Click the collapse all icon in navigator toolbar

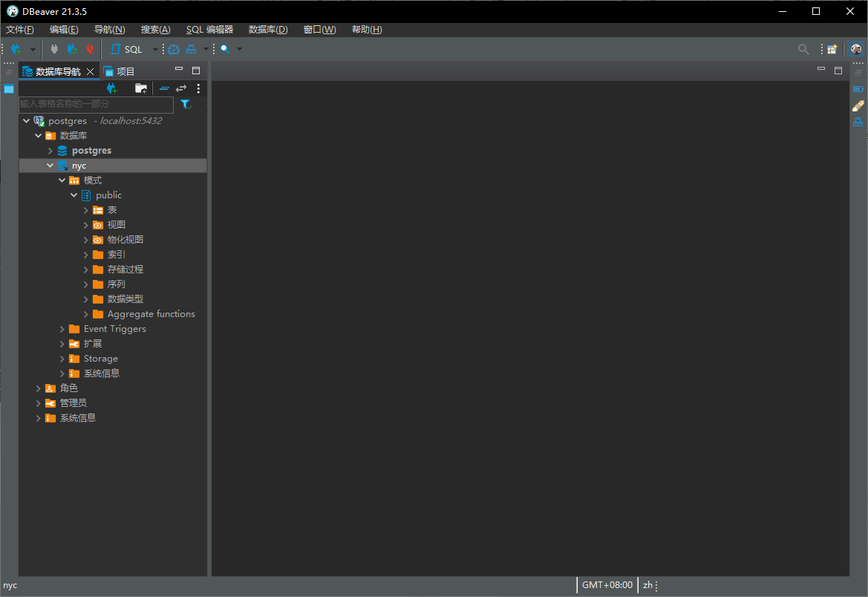(164, 88)
